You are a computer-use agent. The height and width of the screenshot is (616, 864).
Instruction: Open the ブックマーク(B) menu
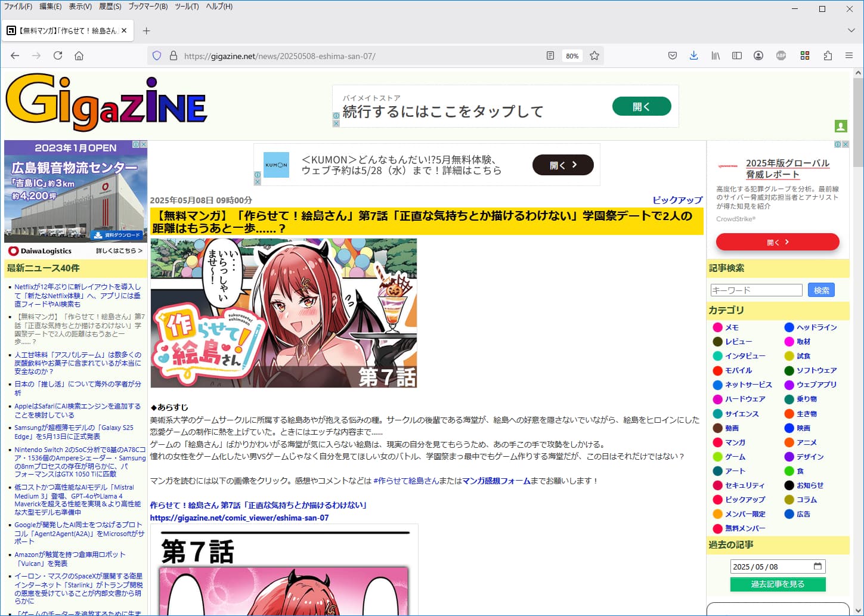click(x=148, y=7)
